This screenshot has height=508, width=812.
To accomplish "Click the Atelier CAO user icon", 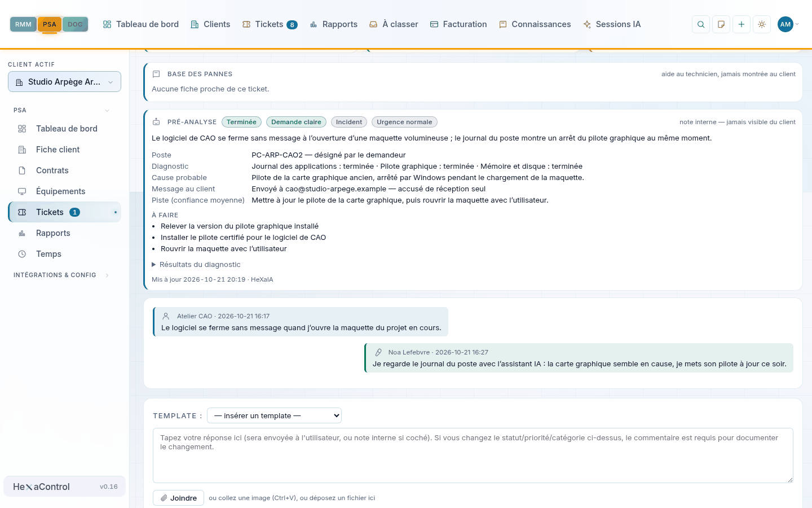I will (166, 316).
